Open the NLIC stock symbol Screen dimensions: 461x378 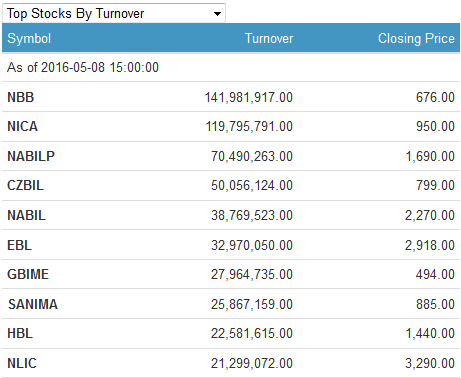point(22,363)
